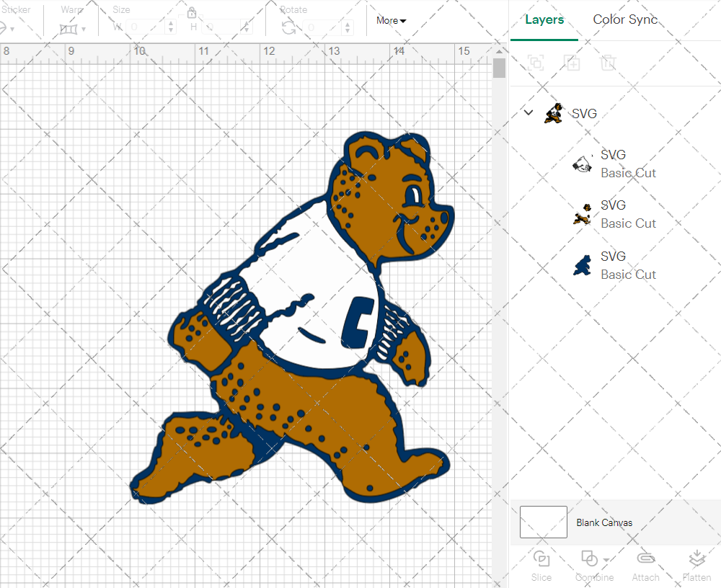Select the dark blue Basic Cut layer
Viewport: 721px width, 588px height.
pos(627,265)
